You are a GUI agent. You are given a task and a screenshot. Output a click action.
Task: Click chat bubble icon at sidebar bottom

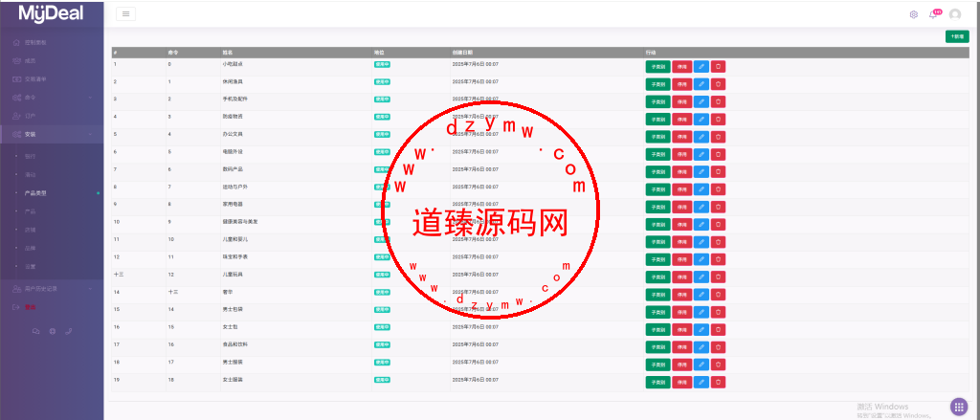pos(35,331)
